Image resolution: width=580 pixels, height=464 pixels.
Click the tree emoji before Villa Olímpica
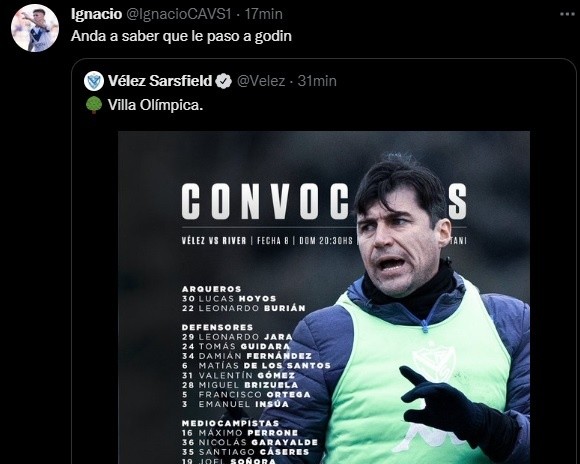(94, 105)
